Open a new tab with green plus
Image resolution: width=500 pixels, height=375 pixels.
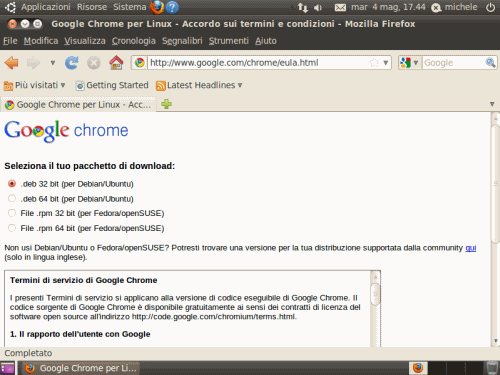(x=166, y=104)
